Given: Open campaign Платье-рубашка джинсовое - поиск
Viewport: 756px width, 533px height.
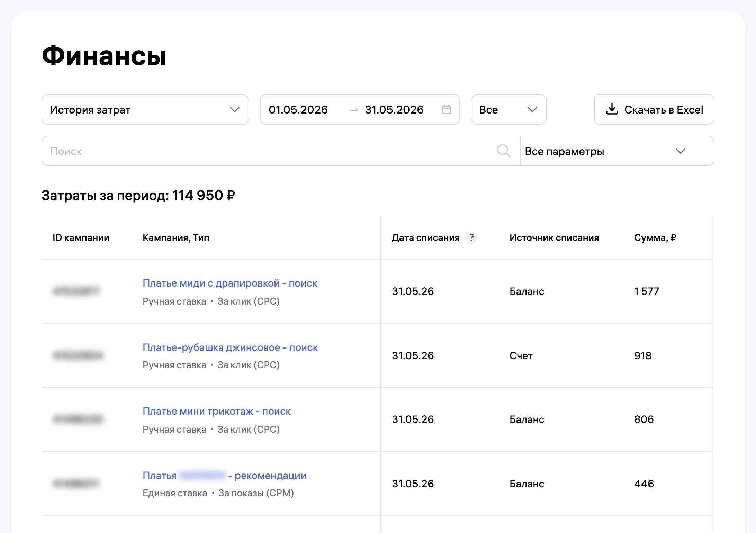Looking at the screenshot, I should click(x=230, y=347).
